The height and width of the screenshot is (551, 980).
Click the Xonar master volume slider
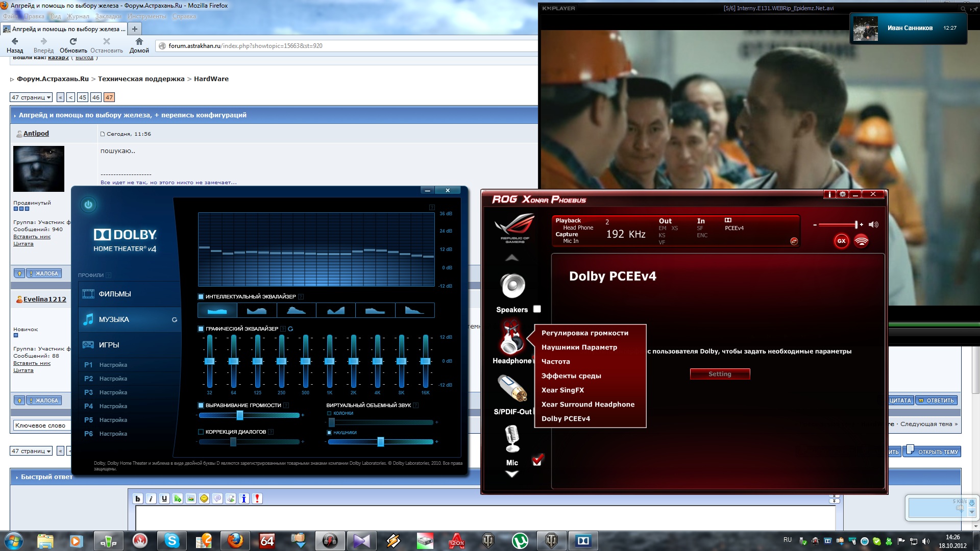(x=837, y=224)
